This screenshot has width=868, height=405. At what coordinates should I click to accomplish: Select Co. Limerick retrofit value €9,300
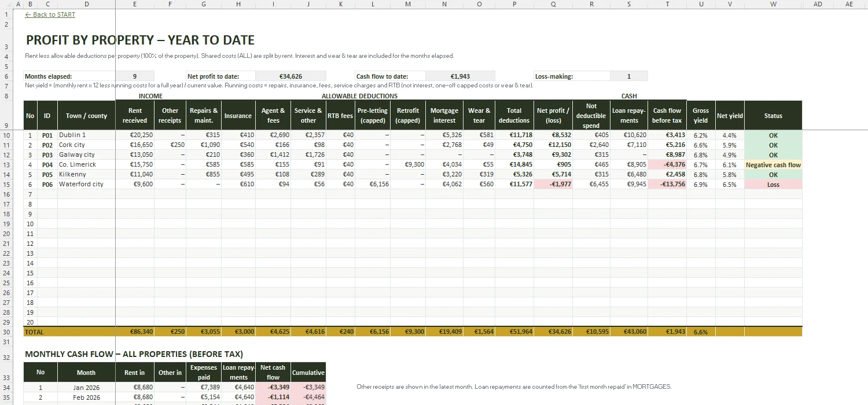408,164
